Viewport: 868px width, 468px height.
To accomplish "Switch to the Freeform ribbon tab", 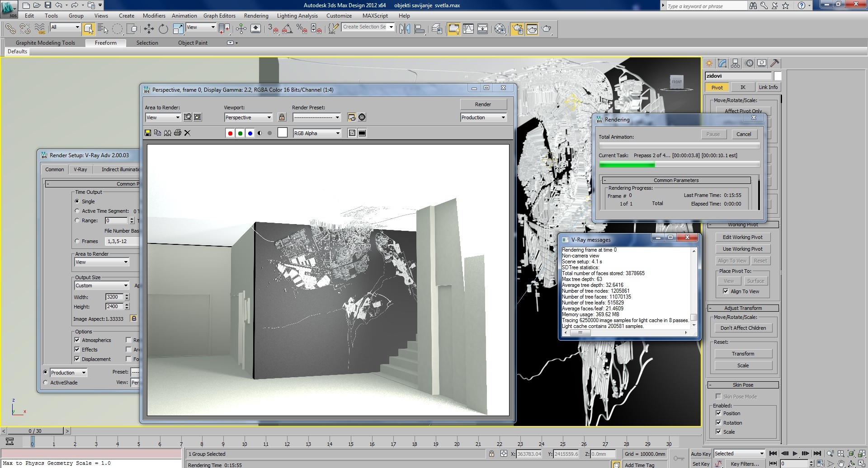I will [x=106, y=43].
